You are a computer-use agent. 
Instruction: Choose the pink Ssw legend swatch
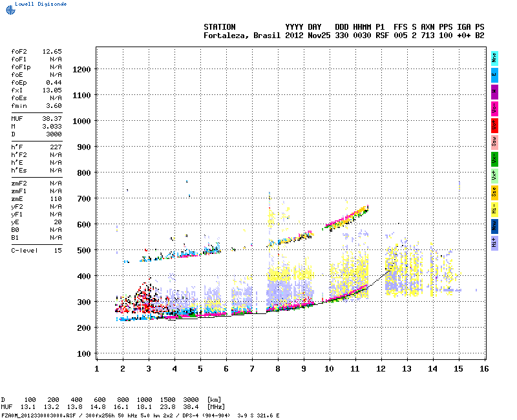tap(494, 142)
